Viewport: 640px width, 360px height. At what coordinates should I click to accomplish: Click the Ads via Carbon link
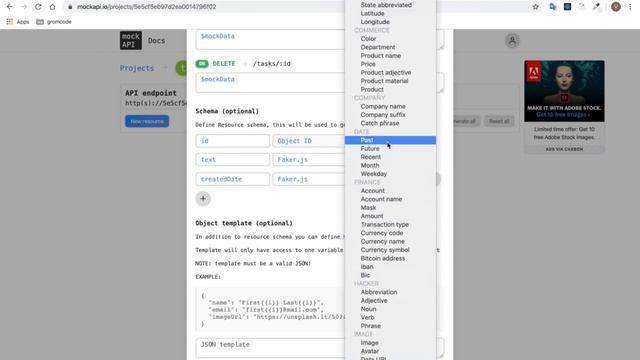point(564,149)
